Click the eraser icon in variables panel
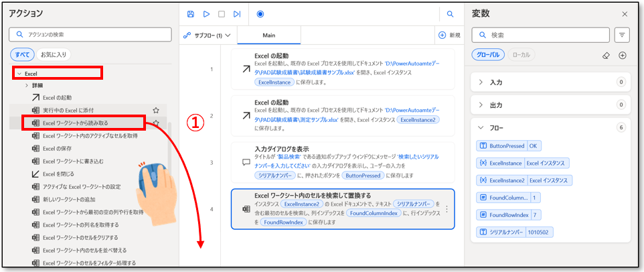The height and width of the screenshot is (272, 644). [606, 55]
